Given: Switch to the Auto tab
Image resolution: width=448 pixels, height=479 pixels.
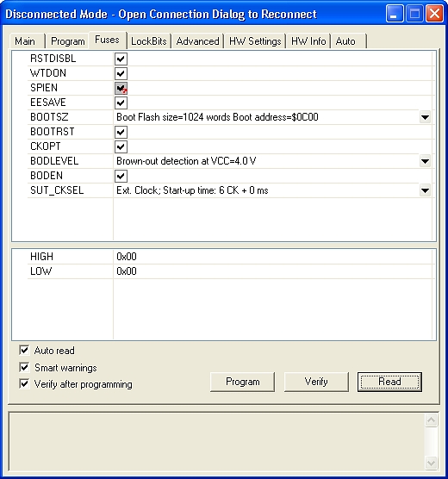Looking at the screenshot, I should (348, 41).
